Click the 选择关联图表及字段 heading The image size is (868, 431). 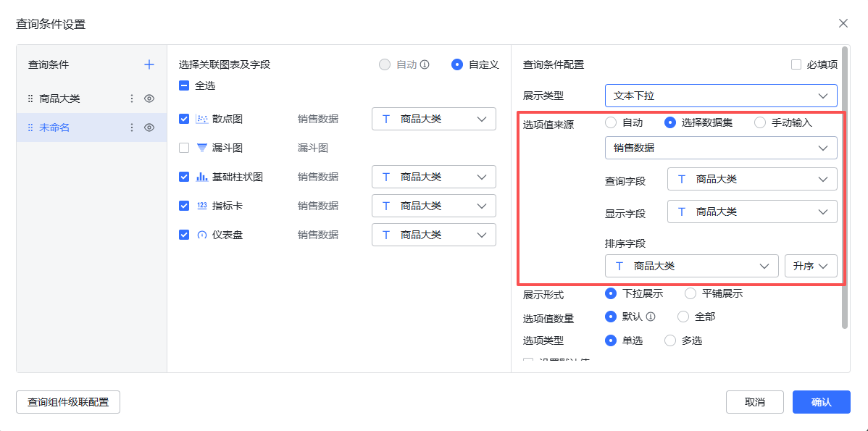pos(224,64)
